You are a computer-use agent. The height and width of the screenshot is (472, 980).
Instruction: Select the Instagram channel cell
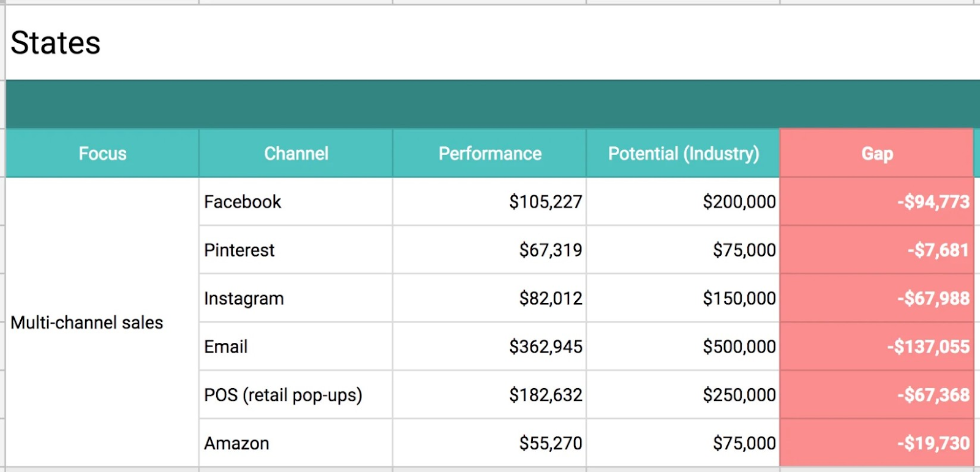[244, 298]
